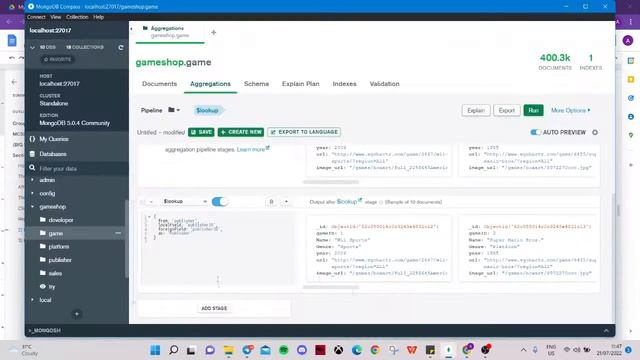Open the $lookup stage operator dropdown
This screenshot has width=640, height=360.
pos(185,202)
